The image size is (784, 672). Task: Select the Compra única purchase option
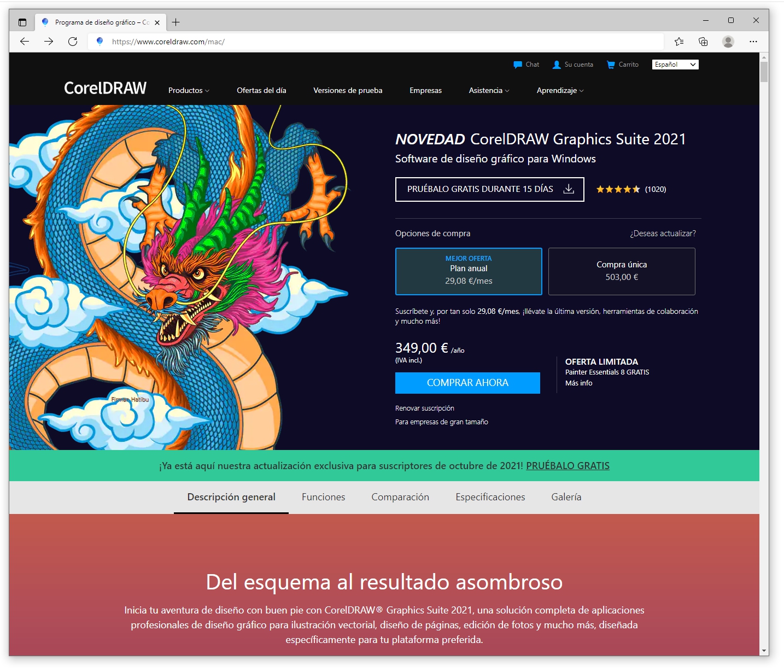[x=622, y=272]
